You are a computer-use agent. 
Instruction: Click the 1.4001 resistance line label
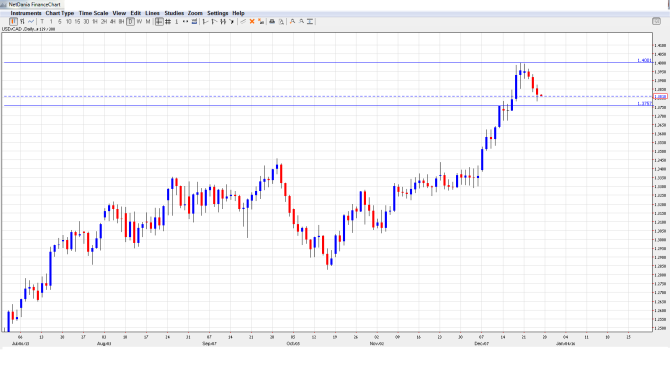click(x=644, y=60)
